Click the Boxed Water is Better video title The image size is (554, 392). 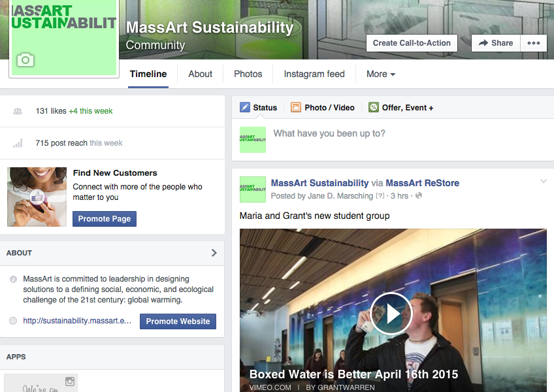[x=353, y=374]
